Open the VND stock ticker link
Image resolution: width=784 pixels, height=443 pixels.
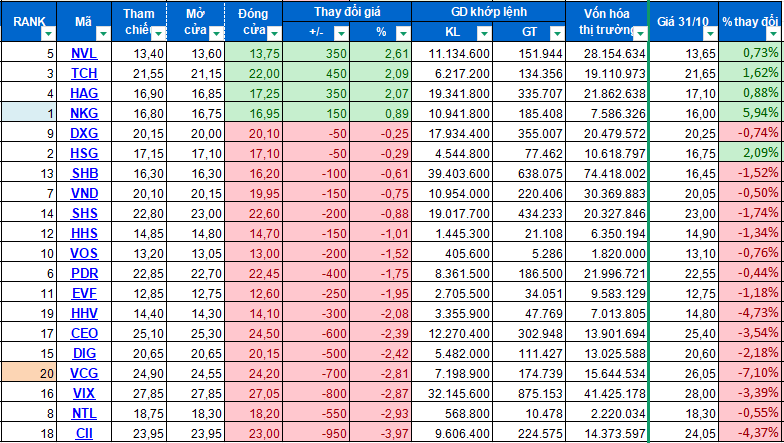84,194
